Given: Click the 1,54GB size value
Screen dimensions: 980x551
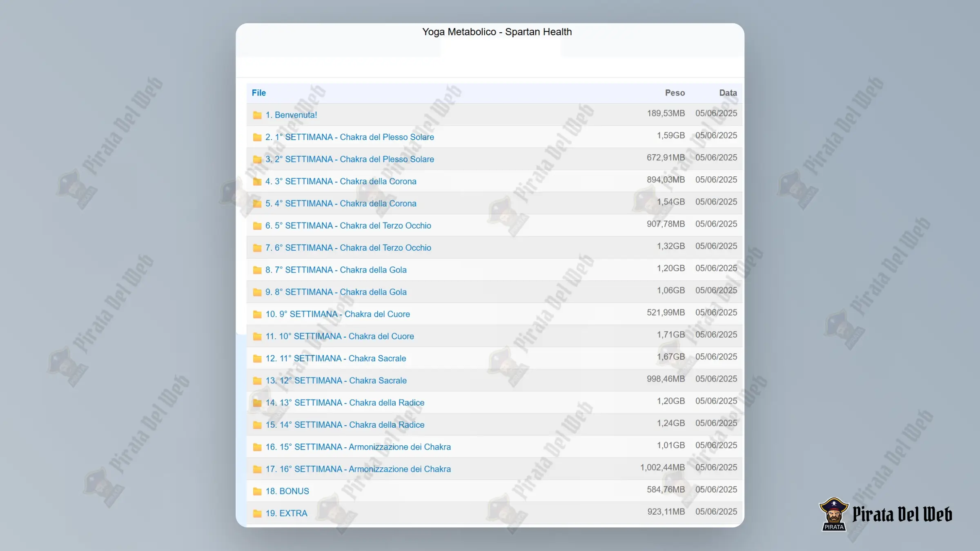Looking at the screenshot, I should pyautogui.click(x=671, y=202).
